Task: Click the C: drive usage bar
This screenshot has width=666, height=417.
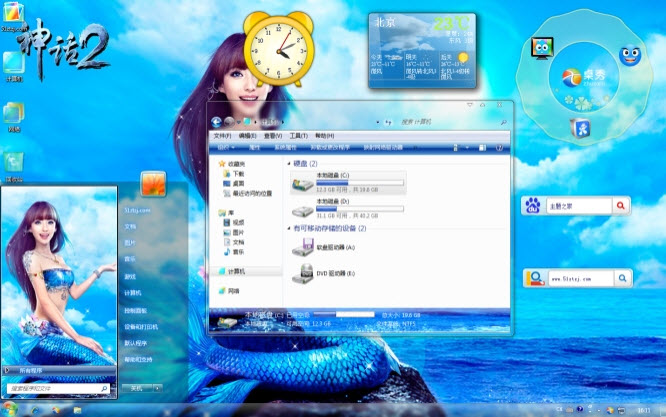Action: pyautogui.click(x=360, y=183)
